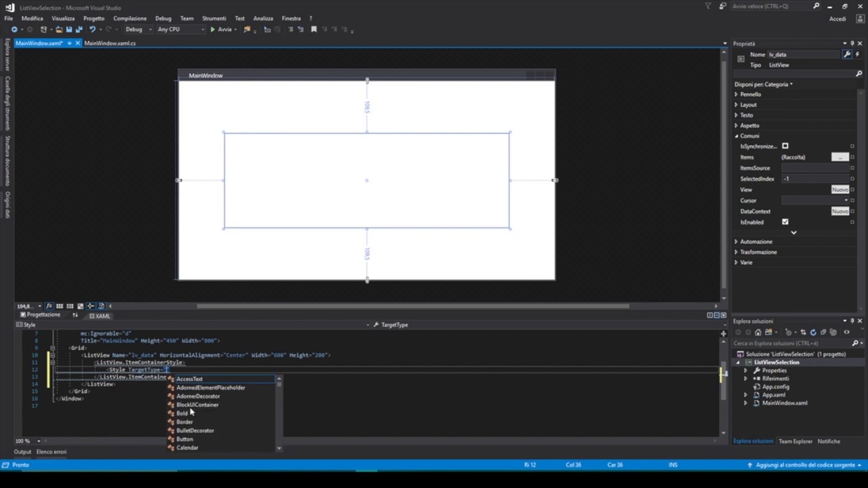Open the Debug configuration dropdown
This screenshot has width=868, height=488.
pos(149,29)
